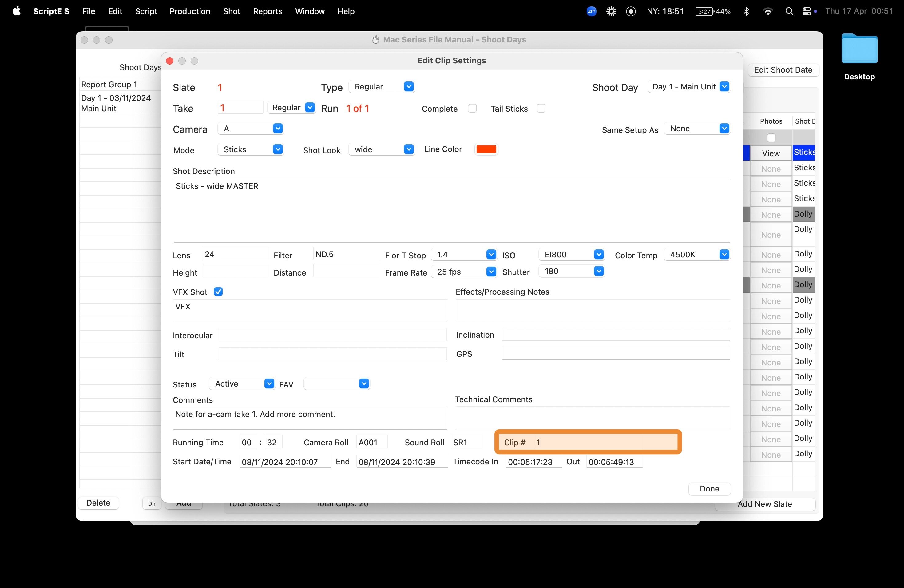The width and height of the screenshot is (904, 588).
Task: Open the Control Center icon
Action: point(807,11)
